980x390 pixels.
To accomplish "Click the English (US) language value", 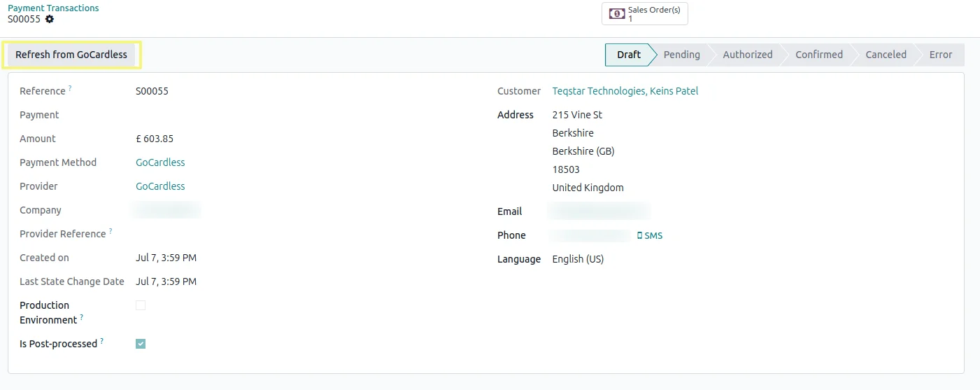I will [578, 259].
